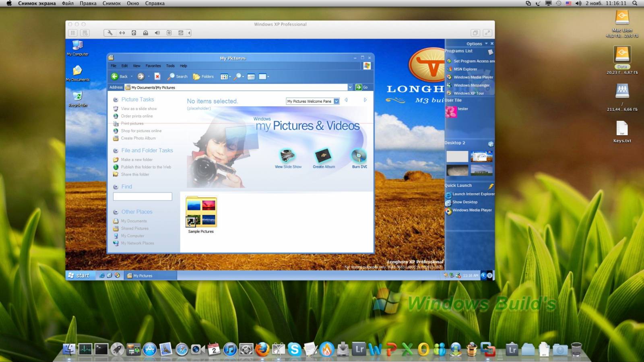Click My Pictures taskbar button

tap(150, 276)
